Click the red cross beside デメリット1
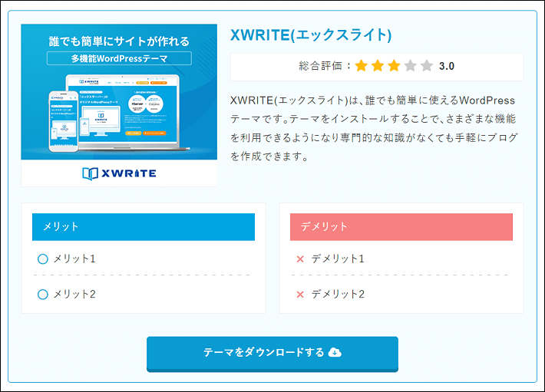This screenshot has width=545, height=392. tap(300, 259)
